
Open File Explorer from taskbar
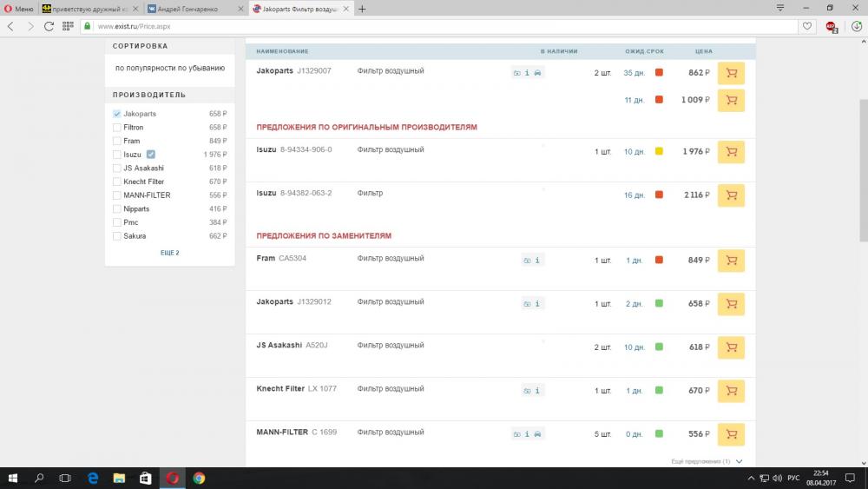pos(119,478)
